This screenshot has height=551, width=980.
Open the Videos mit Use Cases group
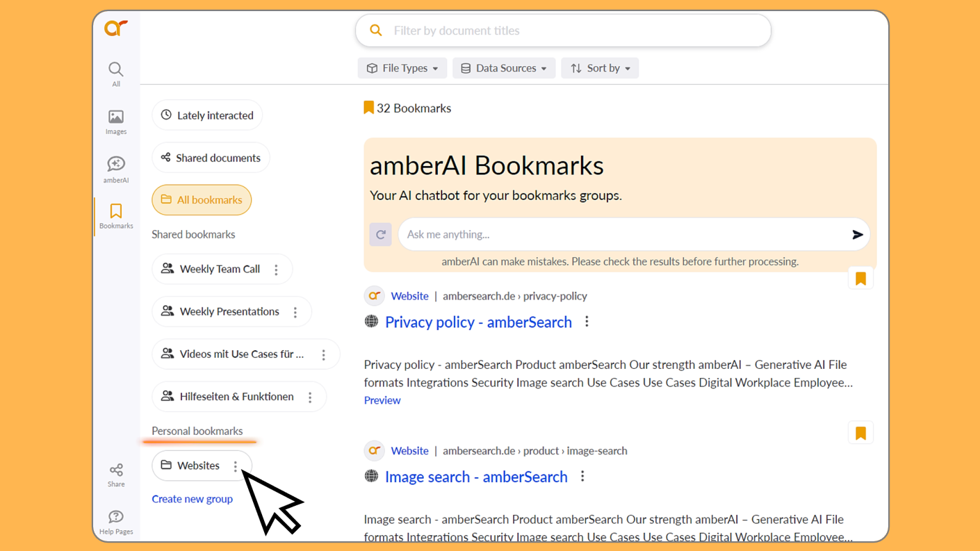pyautogui.click(x=241, y=354)
